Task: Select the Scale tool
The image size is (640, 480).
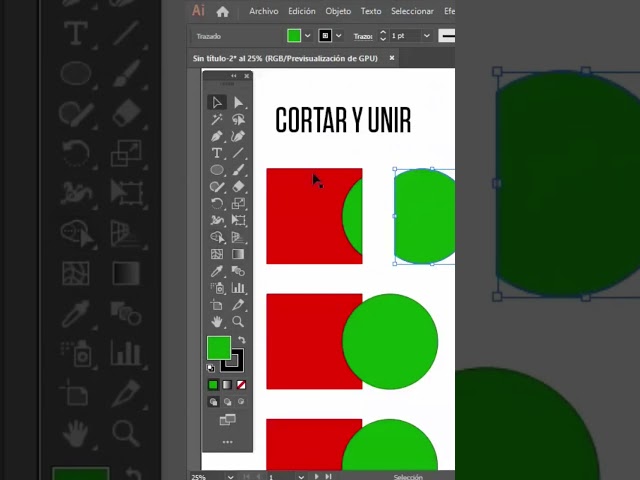Action: pyautogui.click(x=238, y=203)
